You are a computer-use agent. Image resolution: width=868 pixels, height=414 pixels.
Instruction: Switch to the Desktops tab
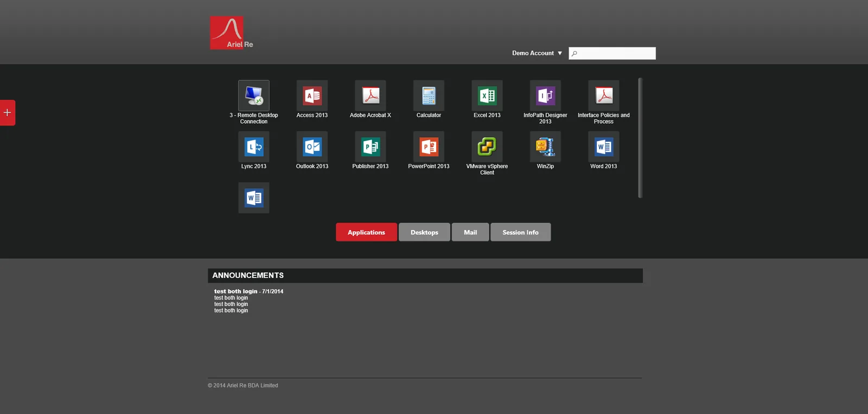pos(424,232)
